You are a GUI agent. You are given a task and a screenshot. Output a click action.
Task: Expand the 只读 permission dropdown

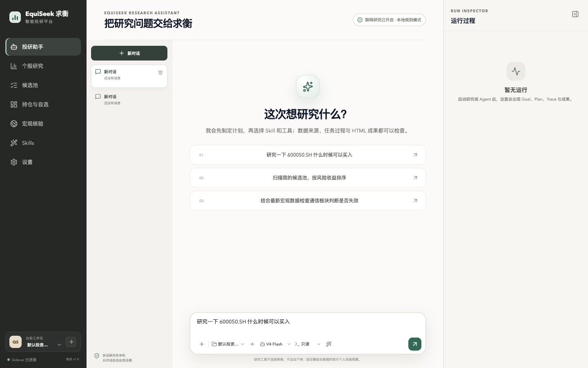pyautogui.click(x=307, y=344)
